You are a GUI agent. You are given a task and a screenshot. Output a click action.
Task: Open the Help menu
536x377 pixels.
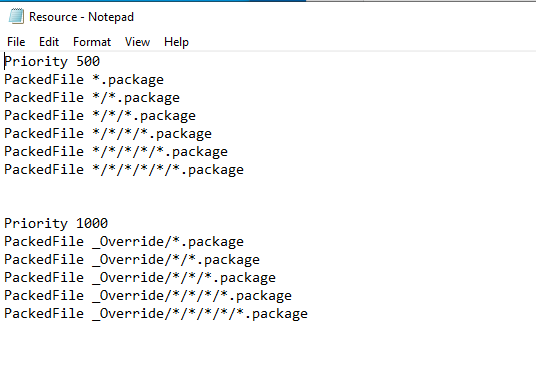click(176, 42)
